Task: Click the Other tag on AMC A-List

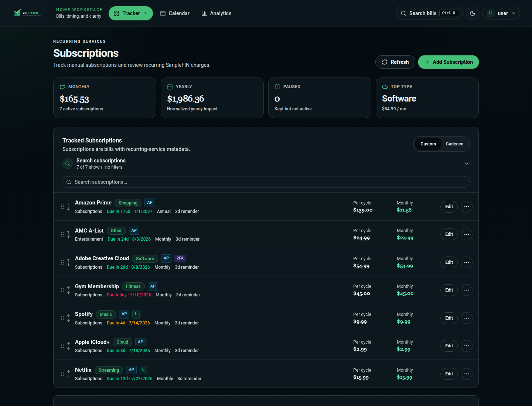Action: click(x=116, y=231)
